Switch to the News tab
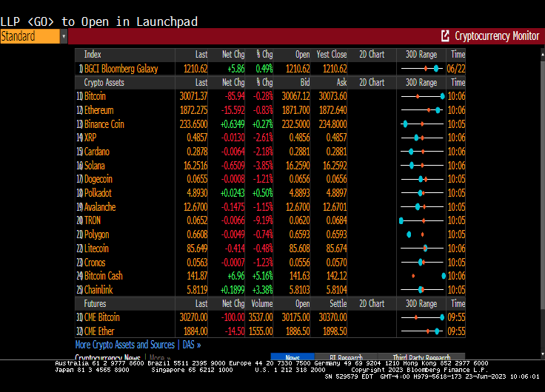 point(292,357)
